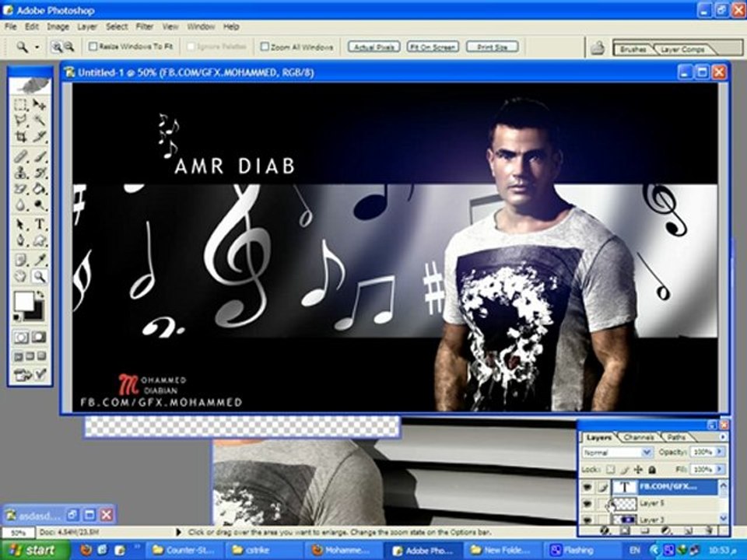Add layer style in Layers panel
The width and height of the screenshot is (747, 560).
[605, 530]
